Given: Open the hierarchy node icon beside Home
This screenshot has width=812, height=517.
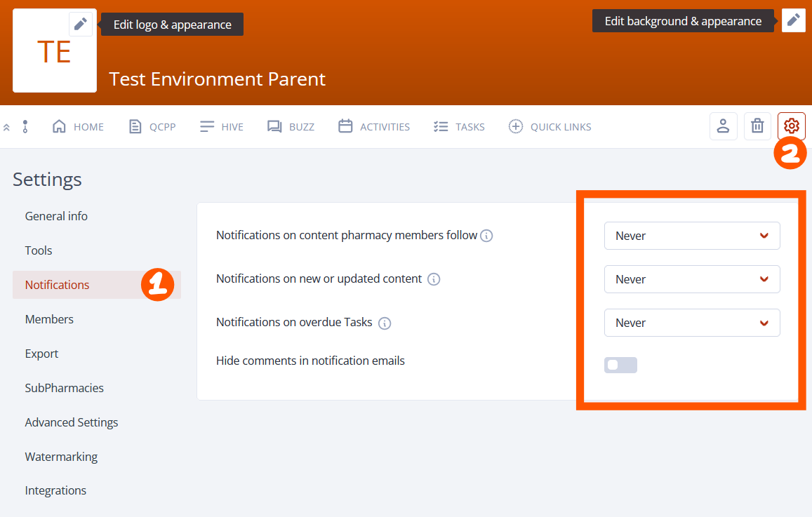Looking at the screenshot, I should coord(25,126).
